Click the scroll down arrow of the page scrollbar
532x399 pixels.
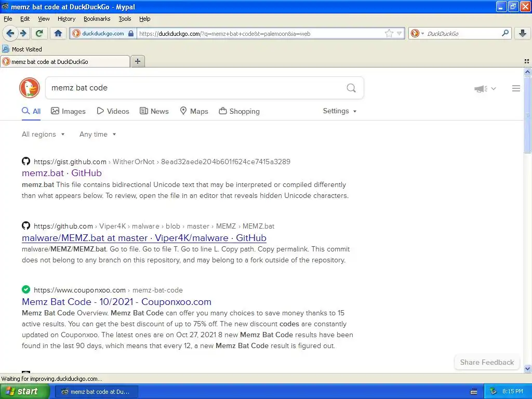click(x=527, y=369)
